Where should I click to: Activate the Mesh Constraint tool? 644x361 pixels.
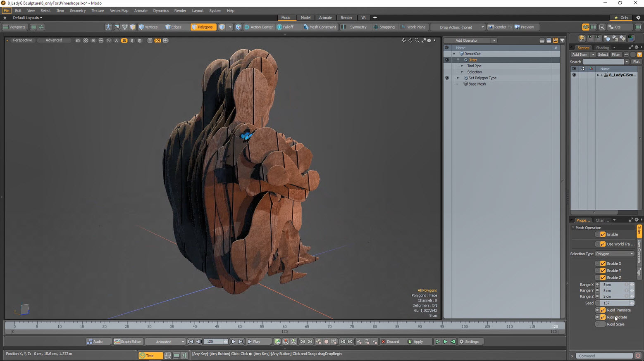pyautogui.click(x=320, y=27)
